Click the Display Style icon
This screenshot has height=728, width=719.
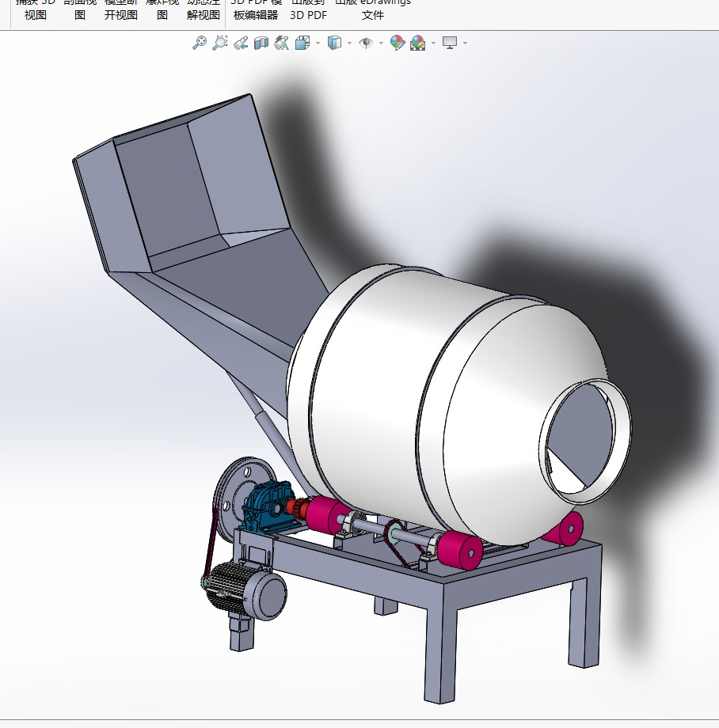[334, 43]
